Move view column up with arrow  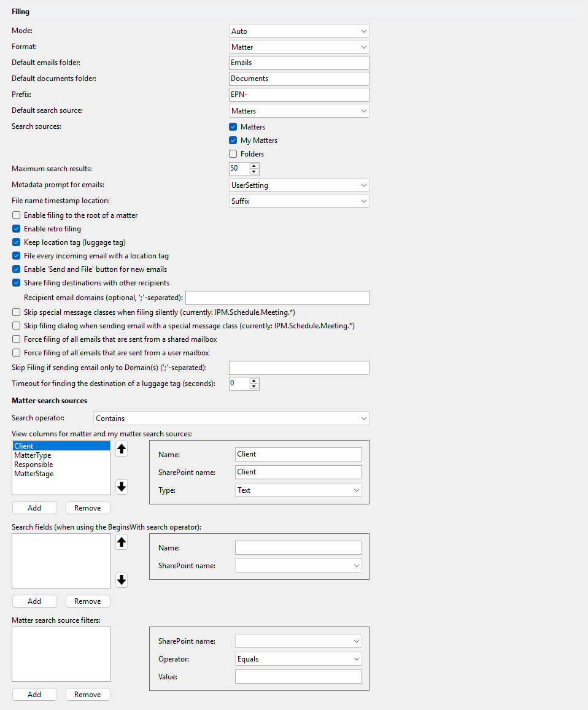click(x=122, y=449)
